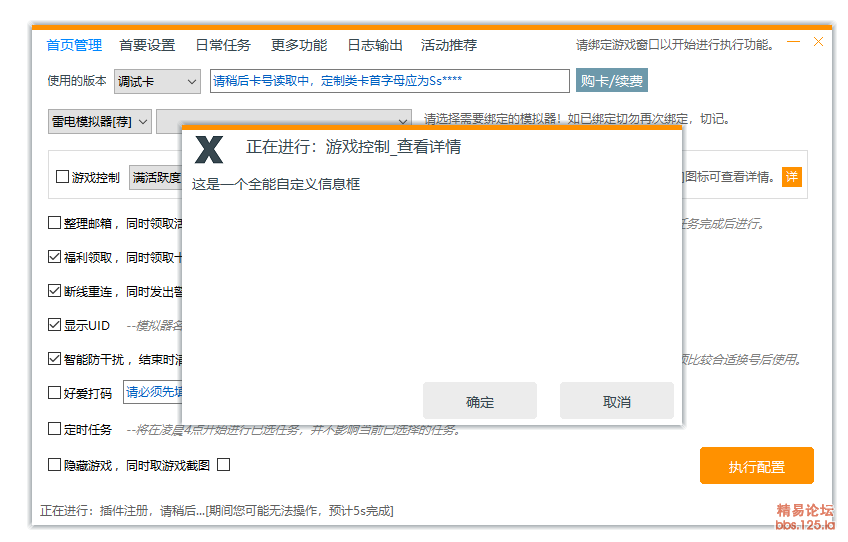Switch to the 日常任务 tab
Screen dimensions: 848x542
[223, 45]
